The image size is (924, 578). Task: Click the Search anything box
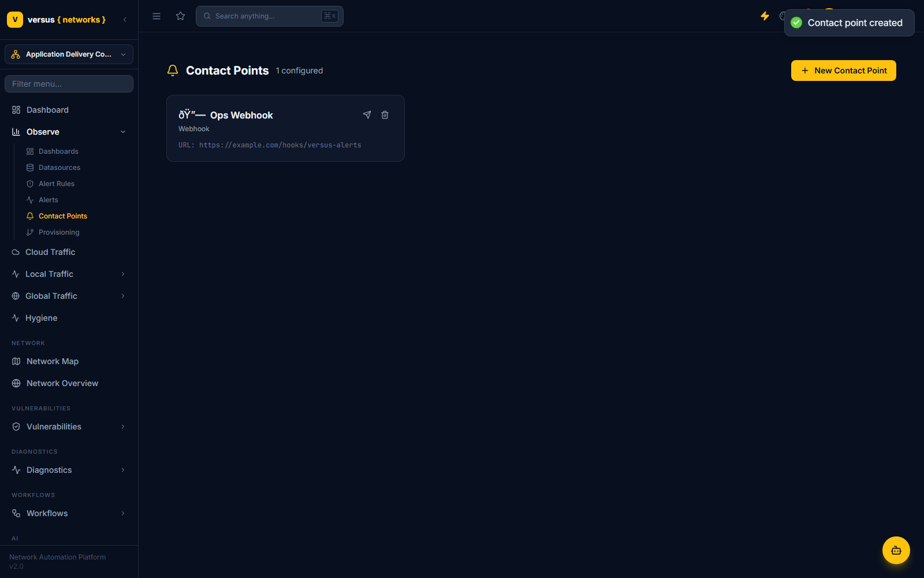point(269,16)
